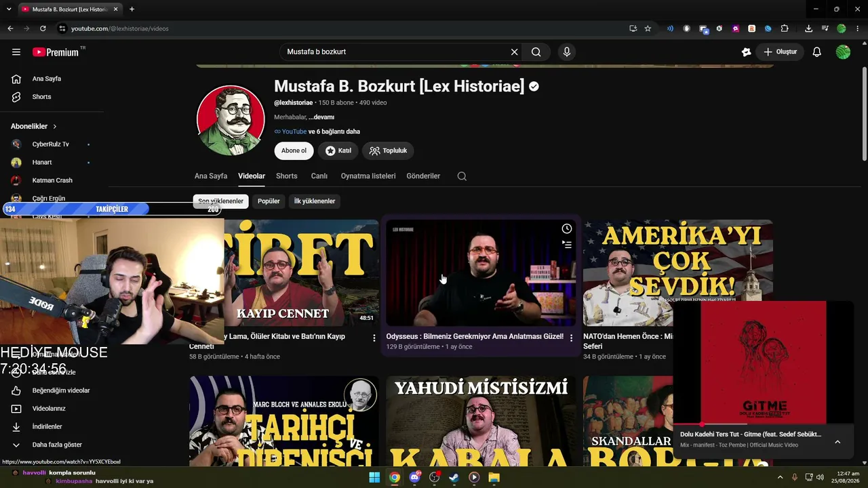Screen dimensions: 868x488
Task: Open Discord from the taskbar
Action: pos(414,477)
